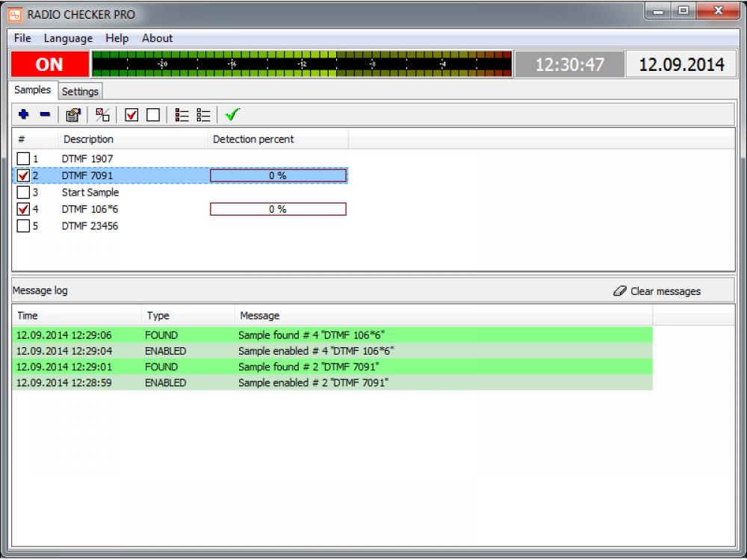Clear messages in the message log
747x560 pixels.
[x=663, y=291]
